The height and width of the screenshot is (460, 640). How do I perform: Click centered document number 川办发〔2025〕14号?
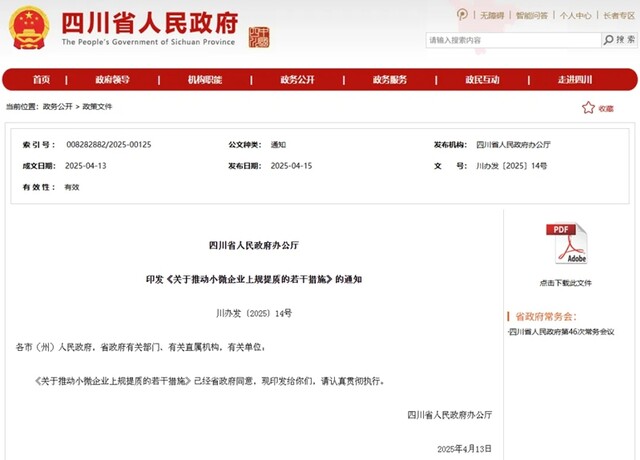pos(254,313)
